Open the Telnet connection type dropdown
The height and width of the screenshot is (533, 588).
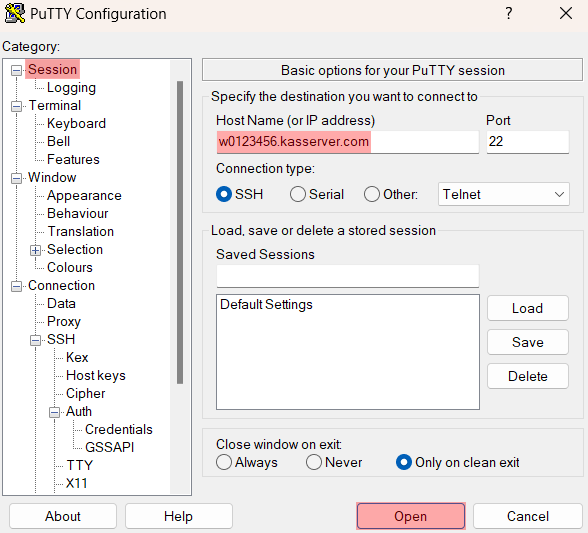coord(504,194)
